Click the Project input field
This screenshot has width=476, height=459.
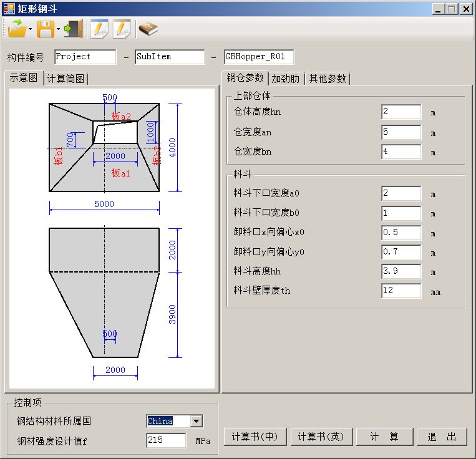85,57
